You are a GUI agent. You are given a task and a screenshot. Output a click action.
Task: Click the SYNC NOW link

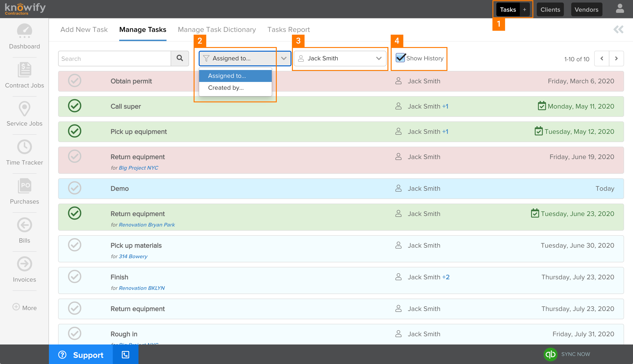click(x=575, y=354)
